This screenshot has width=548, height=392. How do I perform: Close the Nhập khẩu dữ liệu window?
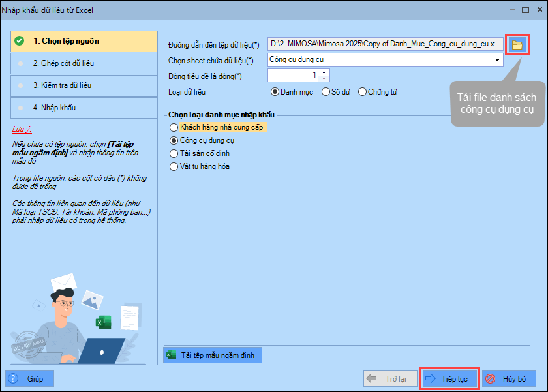540,10
